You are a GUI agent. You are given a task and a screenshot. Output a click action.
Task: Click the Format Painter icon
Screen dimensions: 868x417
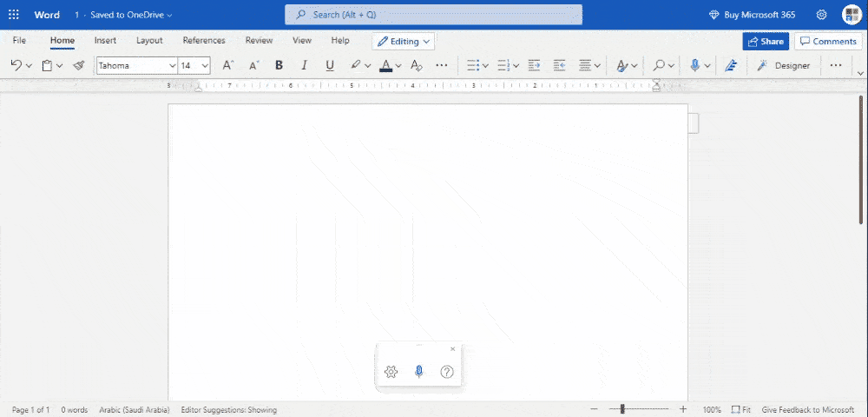(79, 65)
